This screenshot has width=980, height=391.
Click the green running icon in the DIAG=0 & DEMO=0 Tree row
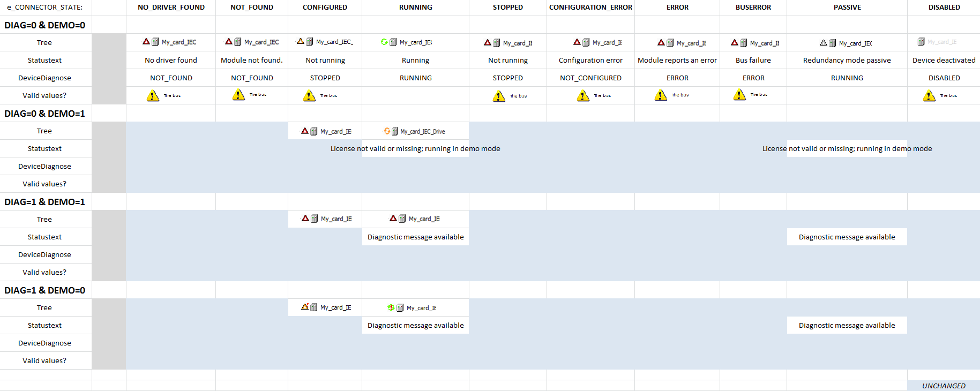[x=384, y=42]
